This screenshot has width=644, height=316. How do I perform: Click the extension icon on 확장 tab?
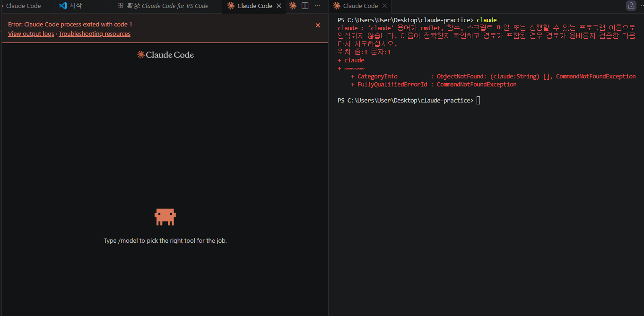[121, 6]
